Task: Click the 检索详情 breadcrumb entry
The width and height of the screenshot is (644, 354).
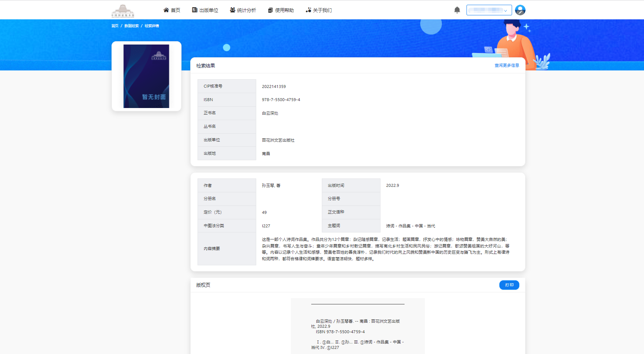Action: [x=151, y=26]
